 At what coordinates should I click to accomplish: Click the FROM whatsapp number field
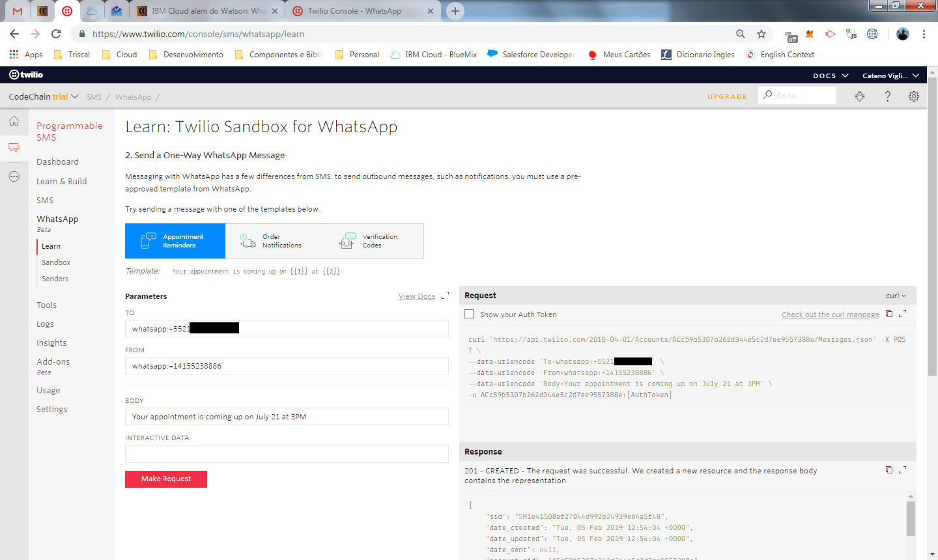287,366
